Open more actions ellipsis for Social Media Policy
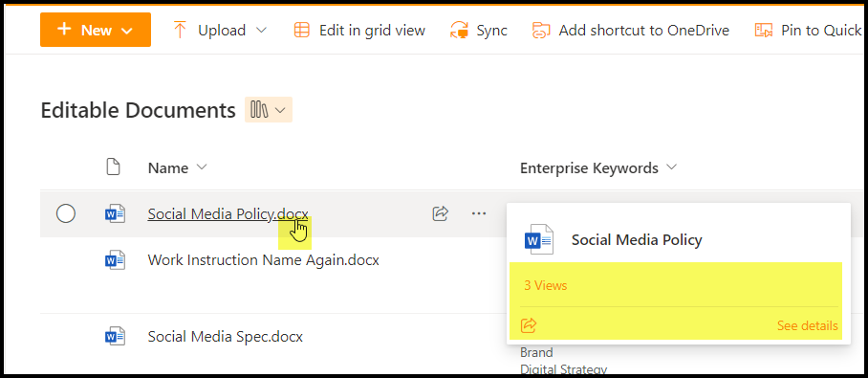Screen dimensions: 868x378 479,213
